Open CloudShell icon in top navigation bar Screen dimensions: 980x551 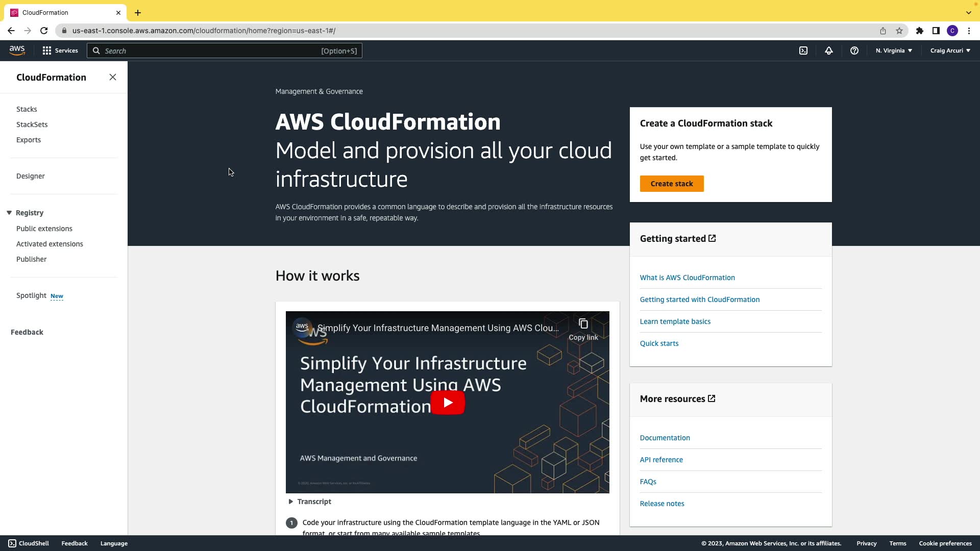tap(803, 51)
